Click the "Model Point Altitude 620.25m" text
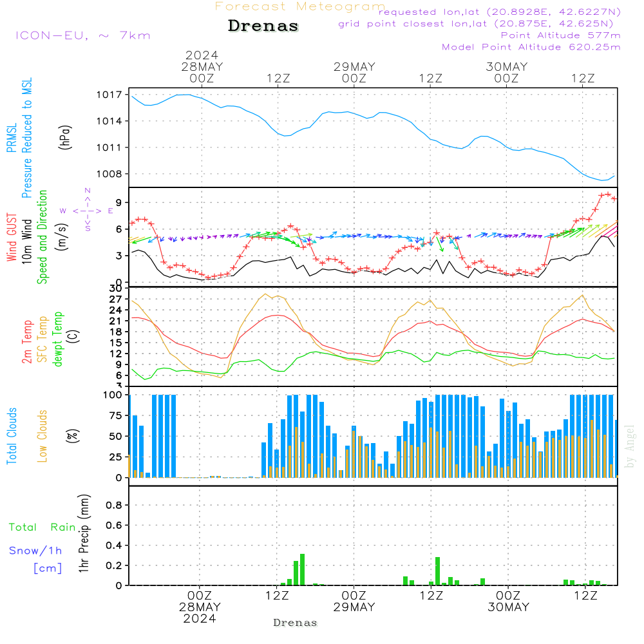 (531, 47)
